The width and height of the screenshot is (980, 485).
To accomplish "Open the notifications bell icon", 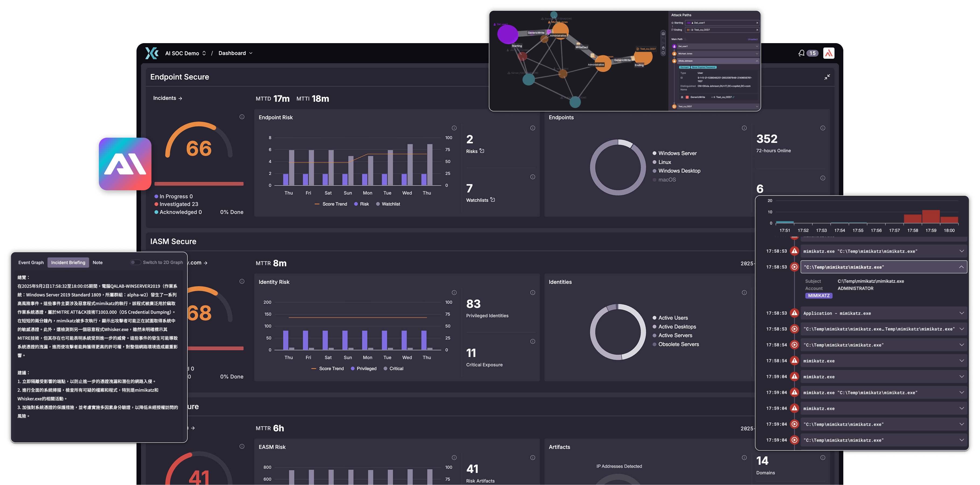I will click(x=801, y=53).
